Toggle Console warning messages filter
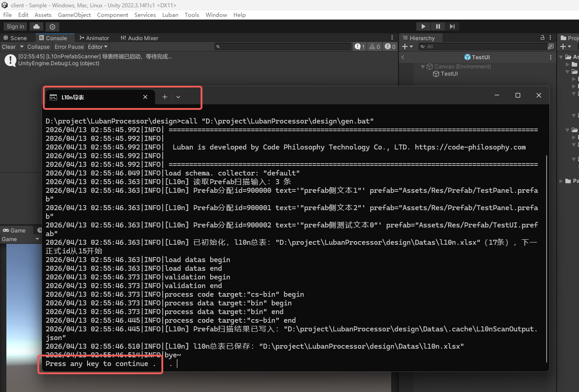 tap(374, 46)
